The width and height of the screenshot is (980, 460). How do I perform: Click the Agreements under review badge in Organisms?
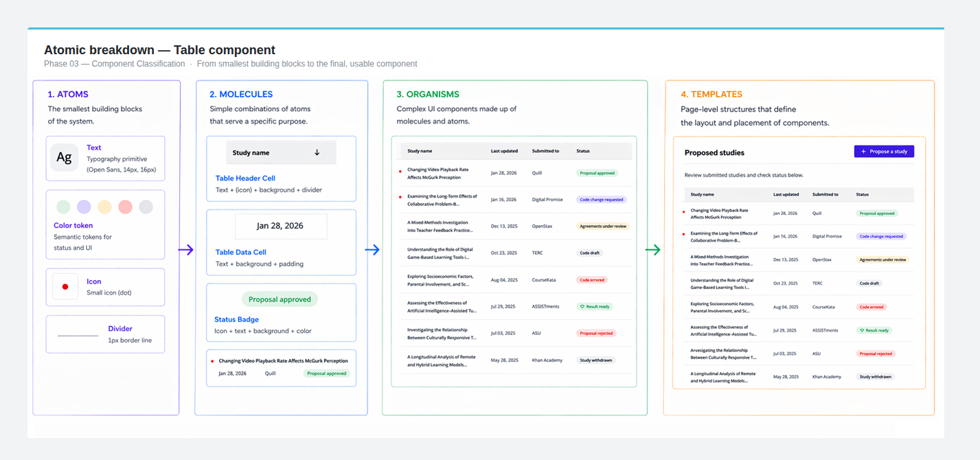tap(602, 226)
